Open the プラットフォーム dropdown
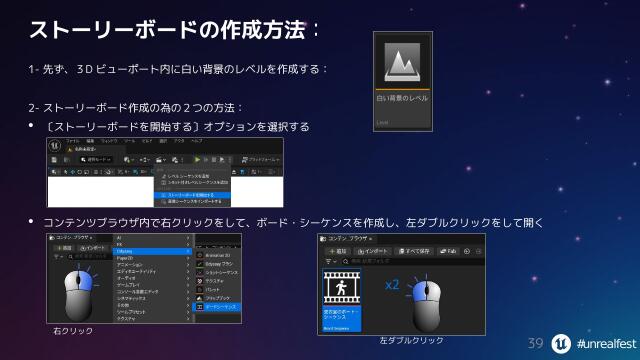The image size is (640, 360). click(261, 160)
